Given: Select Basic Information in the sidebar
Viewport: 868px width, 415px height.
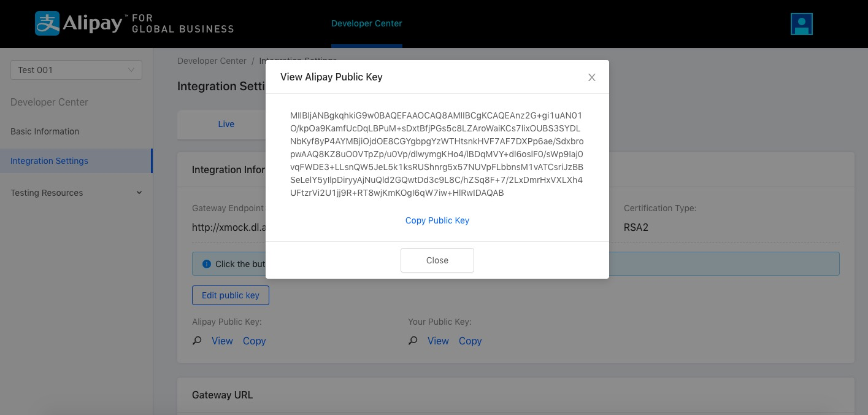Looking at the screenshot, I should tap(45, 131).
